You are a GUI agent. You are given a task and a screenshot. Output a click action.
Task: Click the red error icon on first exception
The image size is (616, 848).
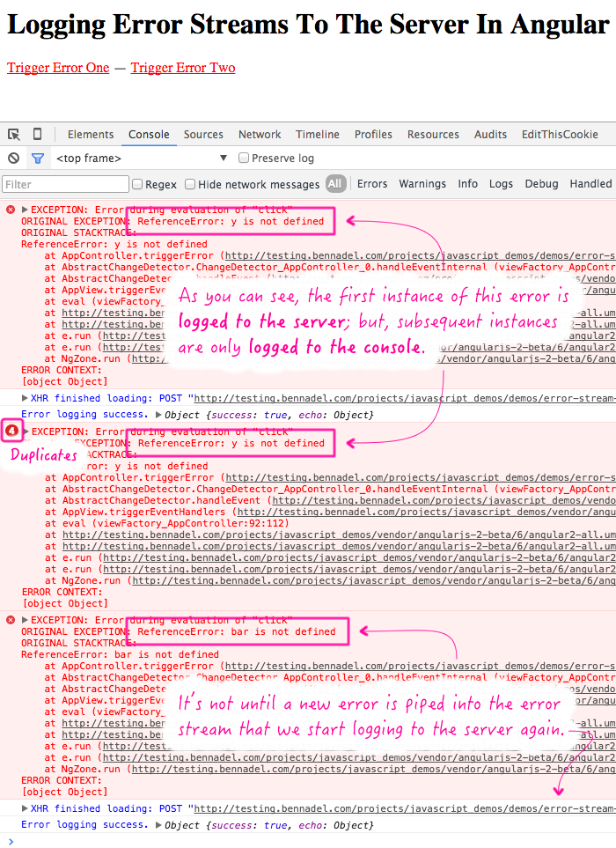coord(11,210)
